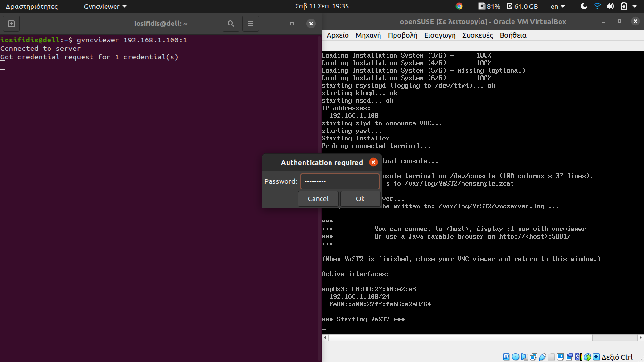Click the battery icon in top panel
644x362 pixels.
coord(623,7)
